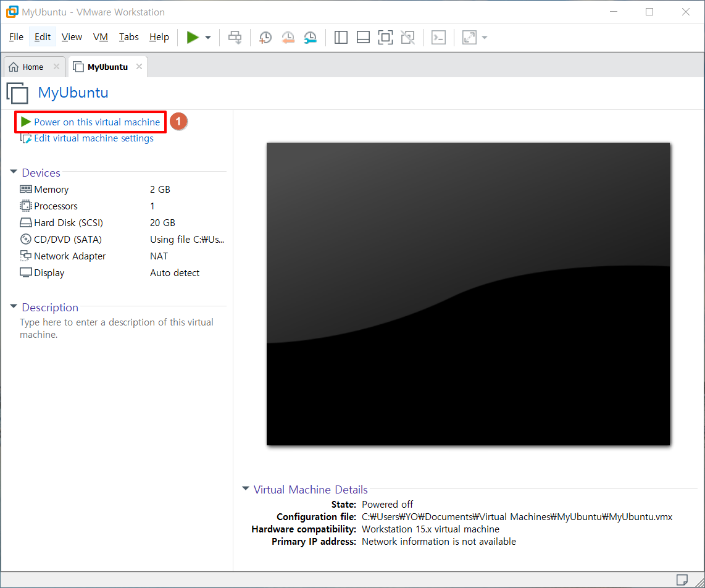Collapse the Devices section
Image resolution: width=705 pixels, height=588 pixels.
(14, 172)
